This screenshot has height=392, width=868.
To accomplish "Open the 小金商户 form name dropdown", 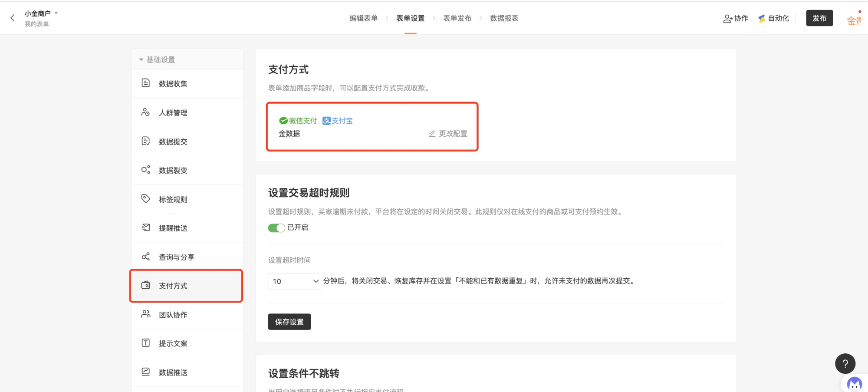I will (x=41, y=13).
